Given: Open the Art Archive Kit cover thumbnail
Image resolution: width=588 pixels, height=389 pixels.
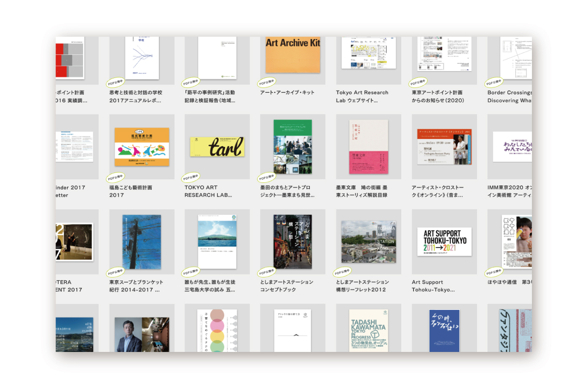Looking at the screenshot, I should tap(293, 55).
